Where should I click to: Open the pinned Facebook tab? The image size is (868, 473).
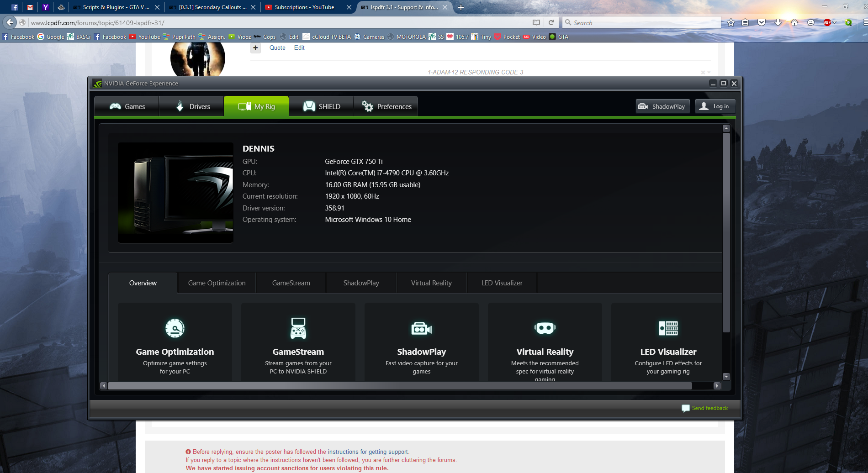(x=15, y=7)
